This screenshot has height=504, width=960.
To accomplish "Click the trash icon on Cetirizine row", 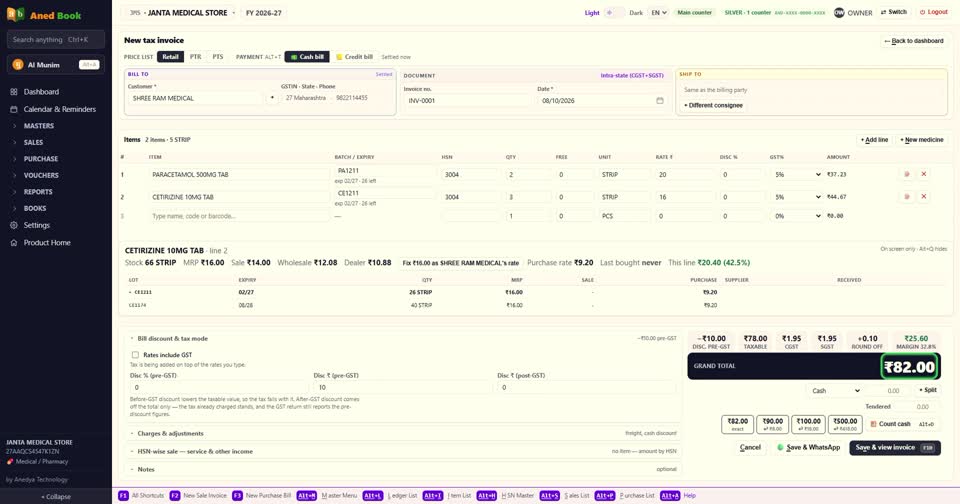I will (907, 197).
